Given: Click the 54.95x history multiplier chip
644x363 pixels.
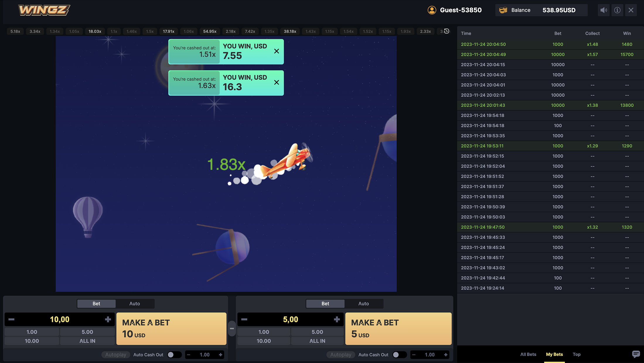Looking at the screenshot, I should pyautogui.click(x=210, y=31).
